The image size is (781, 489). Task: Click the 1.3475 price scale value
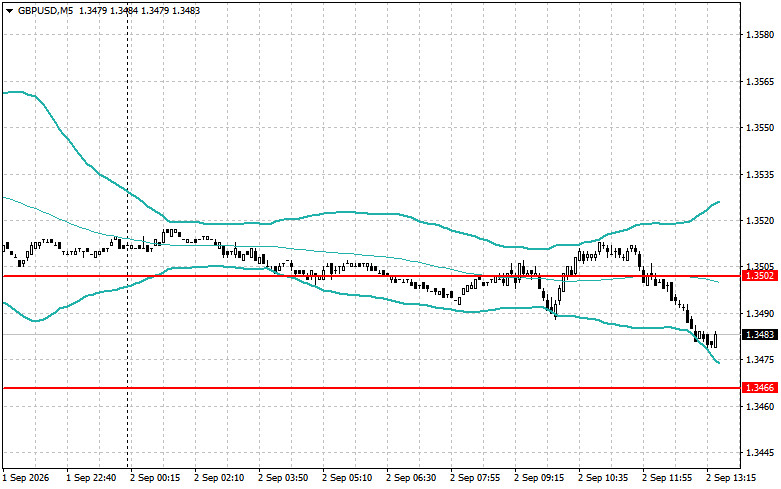pyautogui.click(x=760, y=360)
